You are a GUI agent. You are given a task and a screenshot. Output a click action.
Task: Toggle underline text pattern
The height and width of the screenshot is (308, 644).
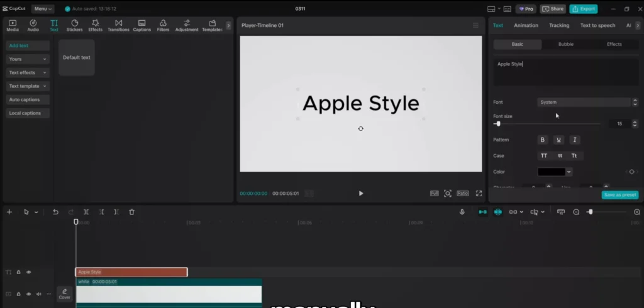(x=558, y=140)
